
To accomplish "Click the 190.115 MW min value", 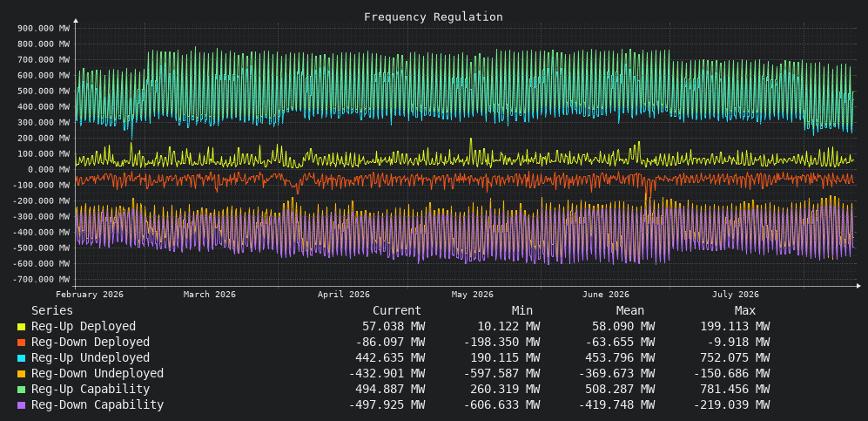I will (x=505, y=358).
